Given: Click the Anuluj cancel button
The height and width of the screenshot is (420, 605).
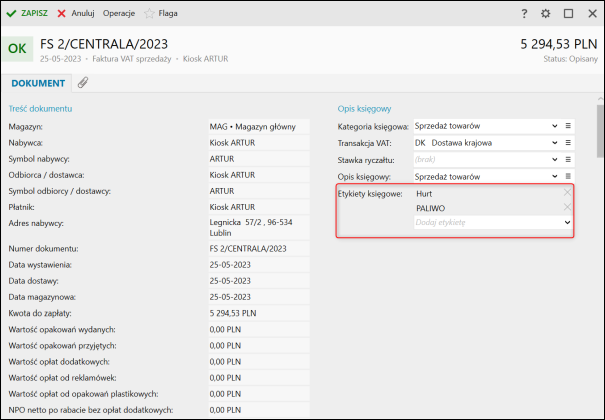Looking at the screenshot, I should [x=76, y=14].
